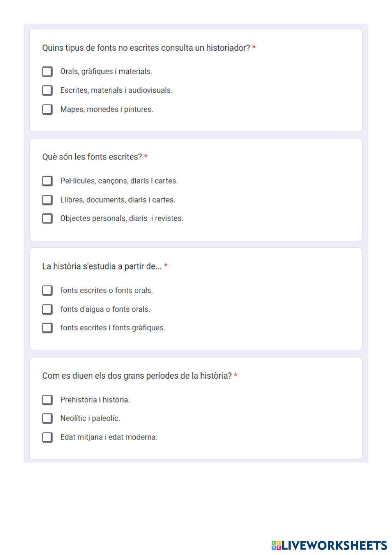Select 'Mapes, monedes i pintures' checkbox

(47, 109)
